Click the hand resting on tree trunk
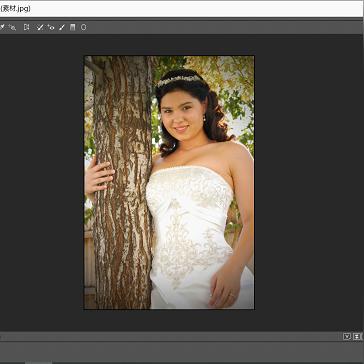 coord(99,177)
